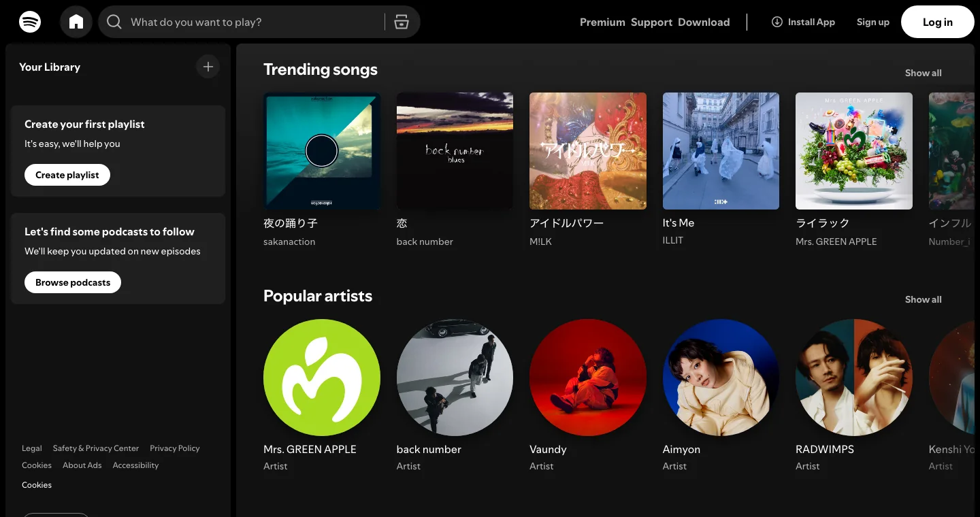
Task: Click song title 夜の踊り子
Action: (x=291, y=223)
